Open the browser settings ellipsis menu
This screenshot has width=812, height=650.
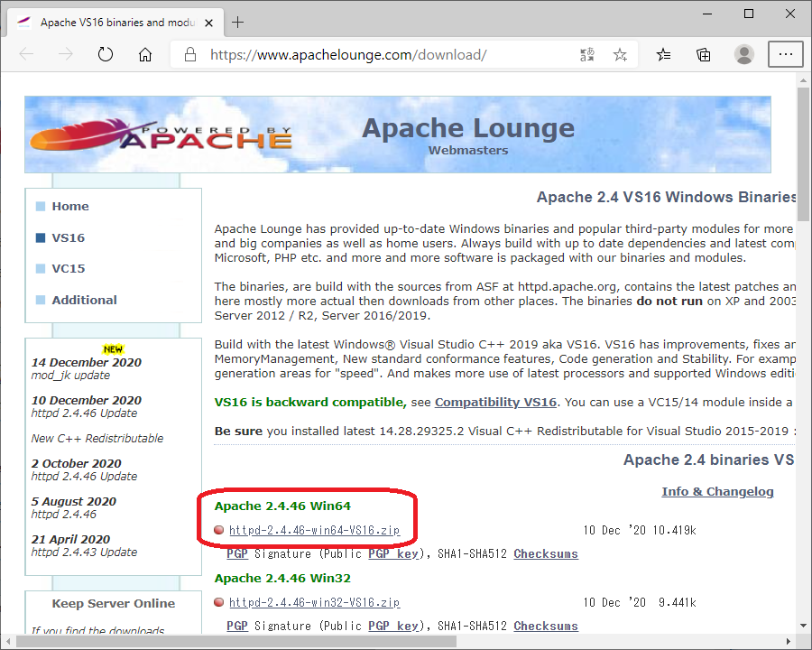click(785, 55)
